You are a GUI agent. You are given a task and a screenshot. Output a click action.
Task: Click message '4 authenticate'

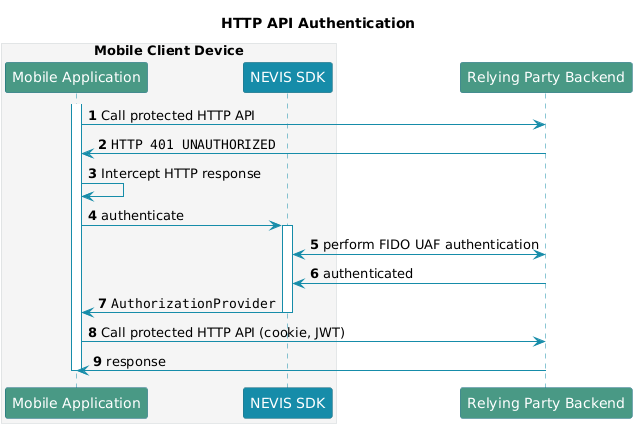tap(136, 216)
